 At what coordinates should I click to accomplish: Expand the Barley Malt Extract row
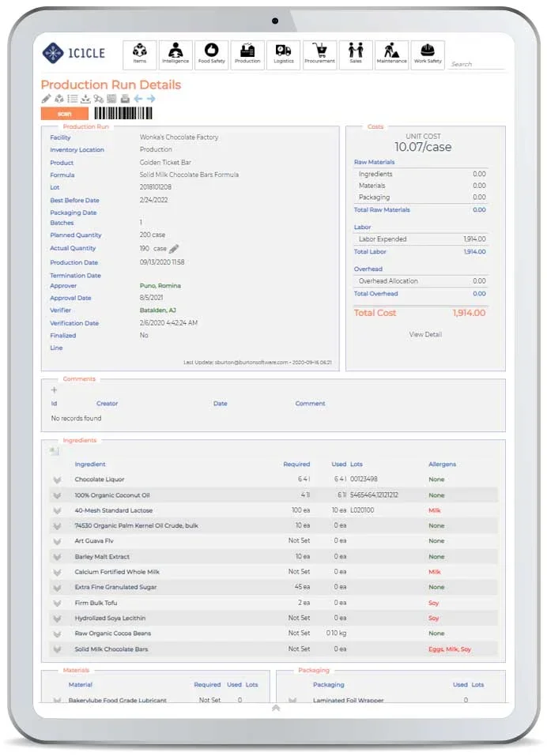[57, 557]
